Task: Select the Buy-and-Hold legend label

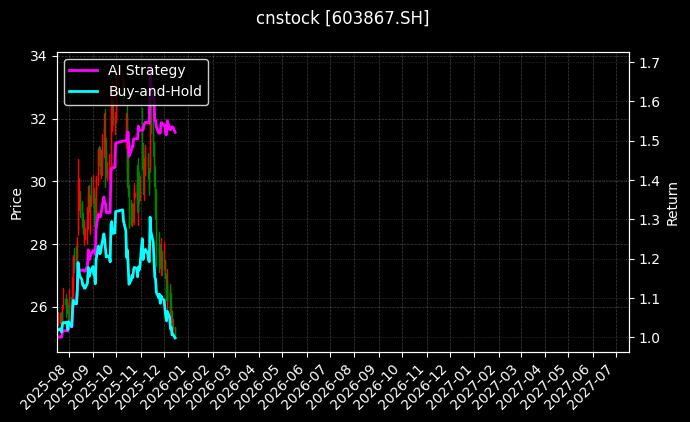Action: pos(155,91)
